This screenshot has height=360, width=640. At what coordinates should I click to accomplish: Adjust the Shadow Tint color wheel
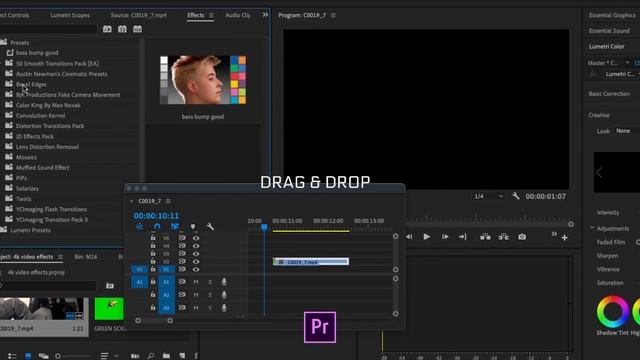tap(613, 312)
